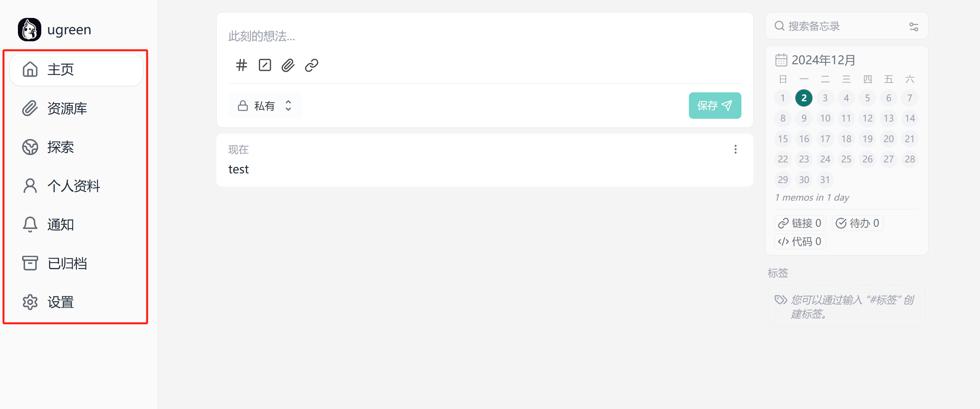Image resolution: width=980 pixels, height=409 pixels.
Task: Toggle the 代码 0 filter chip
Action: [x=800, y=242]
